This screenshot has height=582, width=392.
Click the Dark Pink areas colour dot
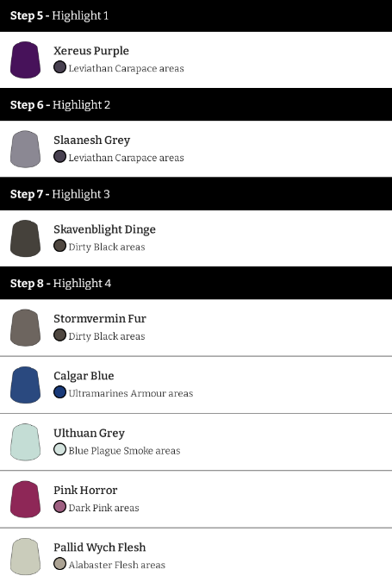pos(59,506)
